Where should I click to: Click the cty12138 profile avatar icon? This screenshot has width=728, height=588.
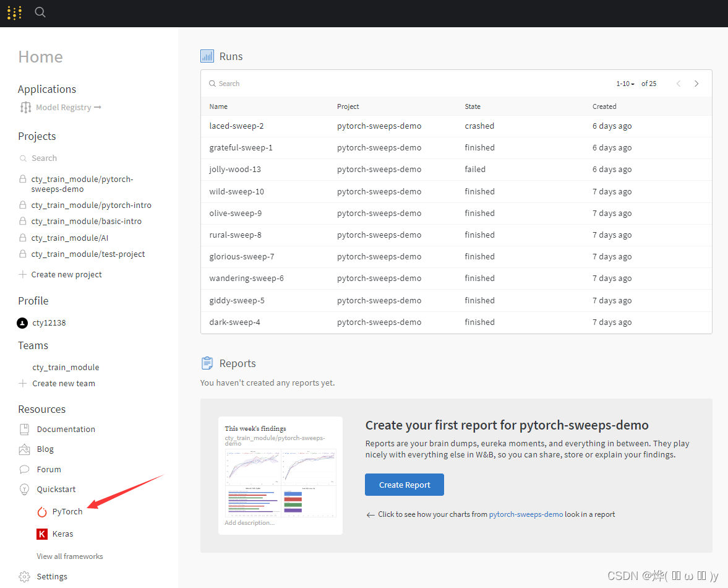point(22,323)
